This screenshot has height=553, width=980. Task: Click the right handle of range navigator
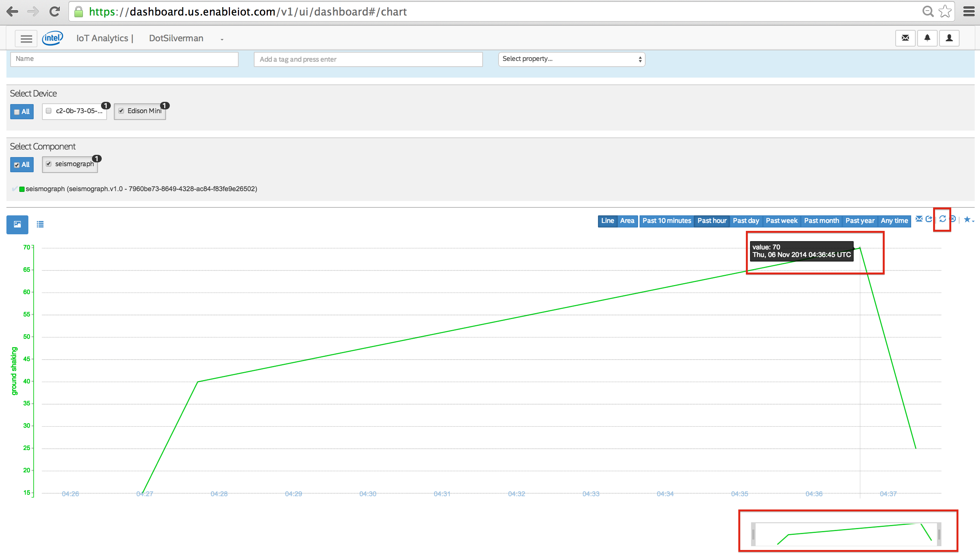[939, 535]
